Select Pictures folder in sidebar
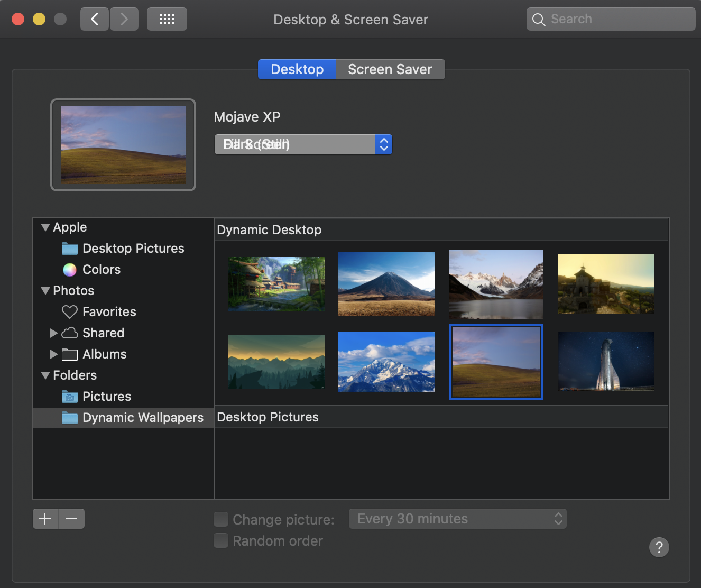701x588 pixels. click(x=123, y=397)
